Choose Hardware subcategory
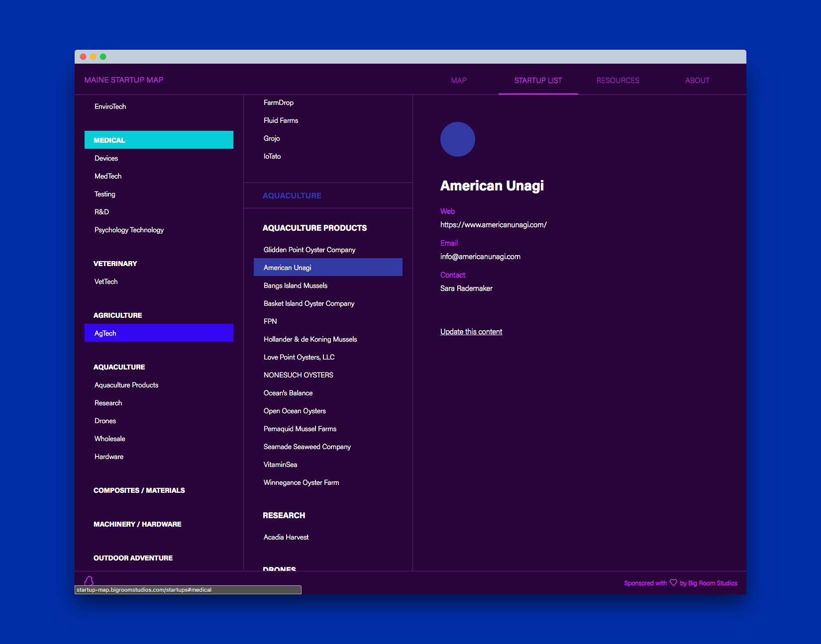The image size is (821, 644). tap(109, 457)
